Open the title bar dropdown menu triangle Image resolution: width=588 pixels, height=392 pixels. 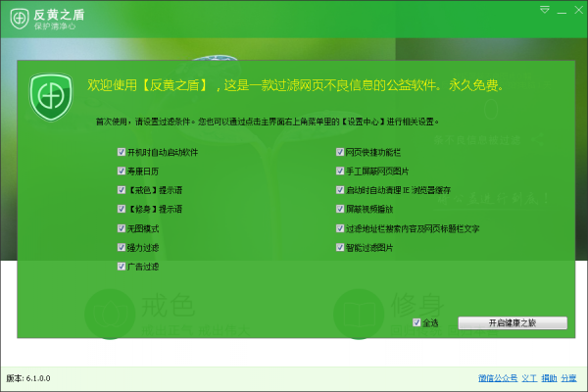(x=545, y=10)
